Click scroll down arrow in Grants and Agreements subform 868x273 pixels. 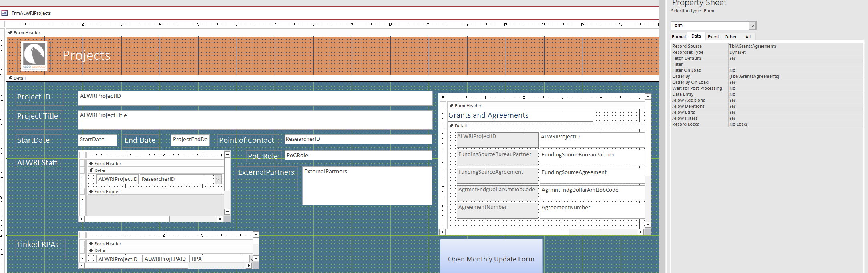tap(648, 225)
